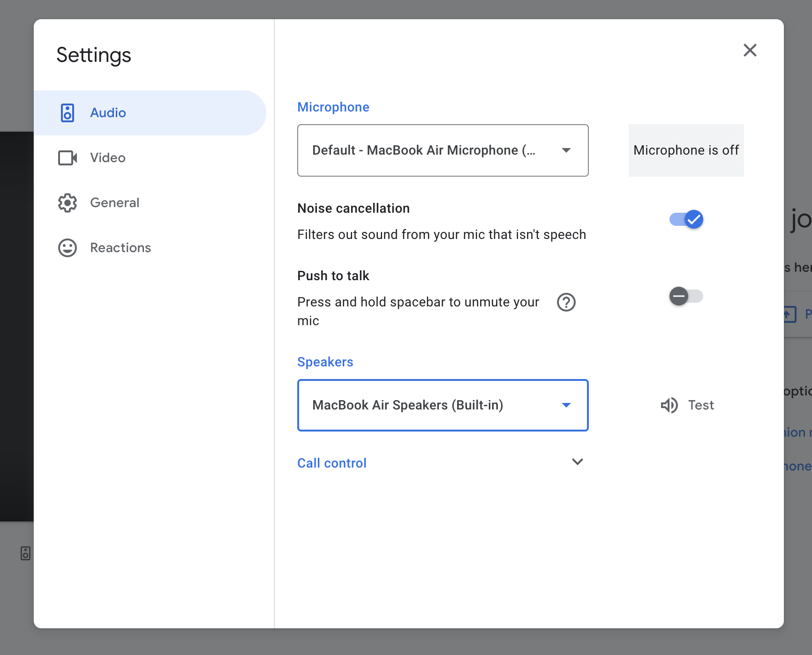
Task: Click the close X icon
Action: [x=750, y=50]
